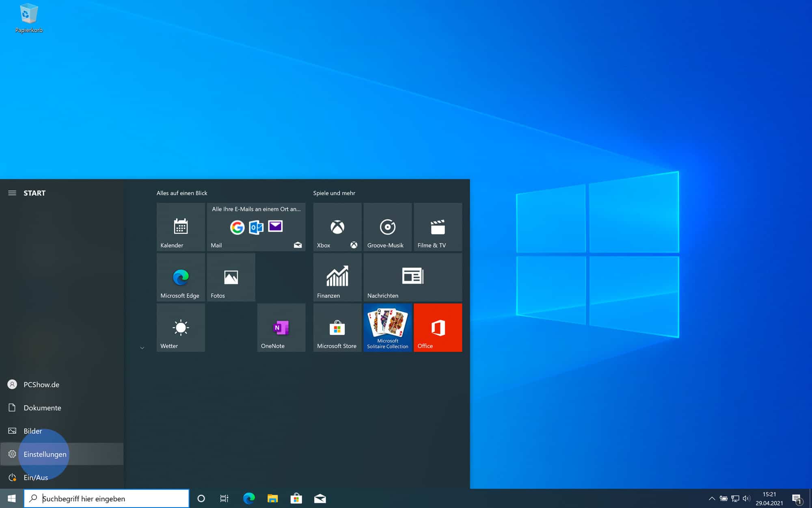This screenshot has width=812, height=508.
Task: Launch the Microsoft Edge tile
Action: coord(181,277)
